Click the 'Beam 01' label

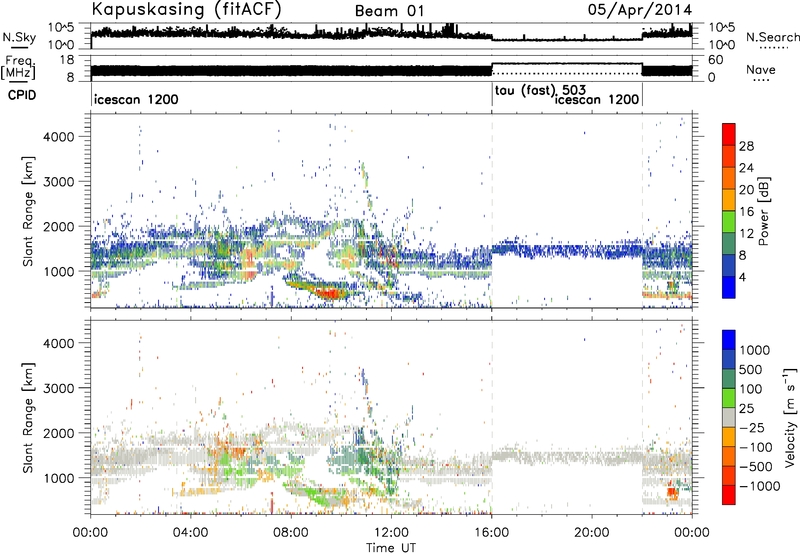pyautogui.click(x=389, y=11)
